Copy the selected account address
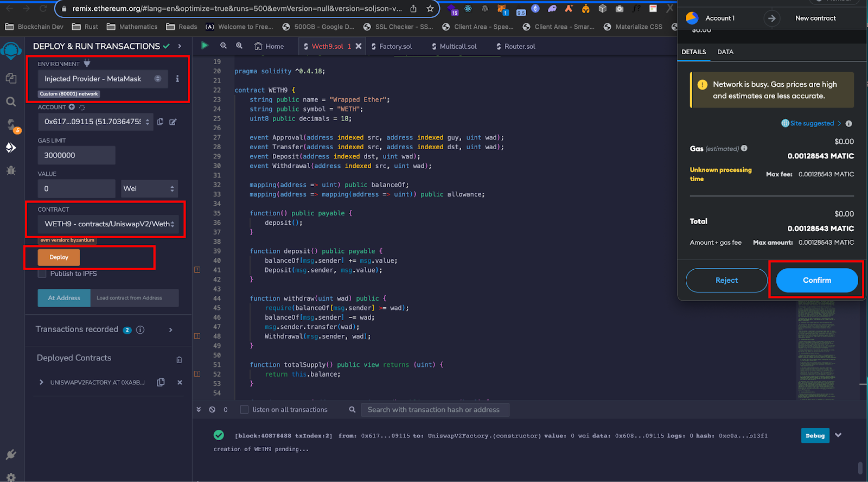The height and width of the screenshot is (482, 868). pyautogui.click(x=160, y=122)
